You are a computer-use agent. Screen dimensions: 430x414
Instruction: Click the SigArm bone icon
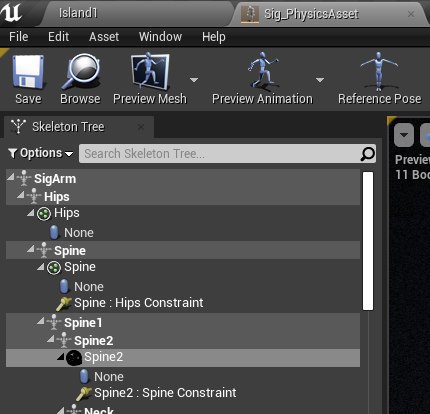[24, 178]
